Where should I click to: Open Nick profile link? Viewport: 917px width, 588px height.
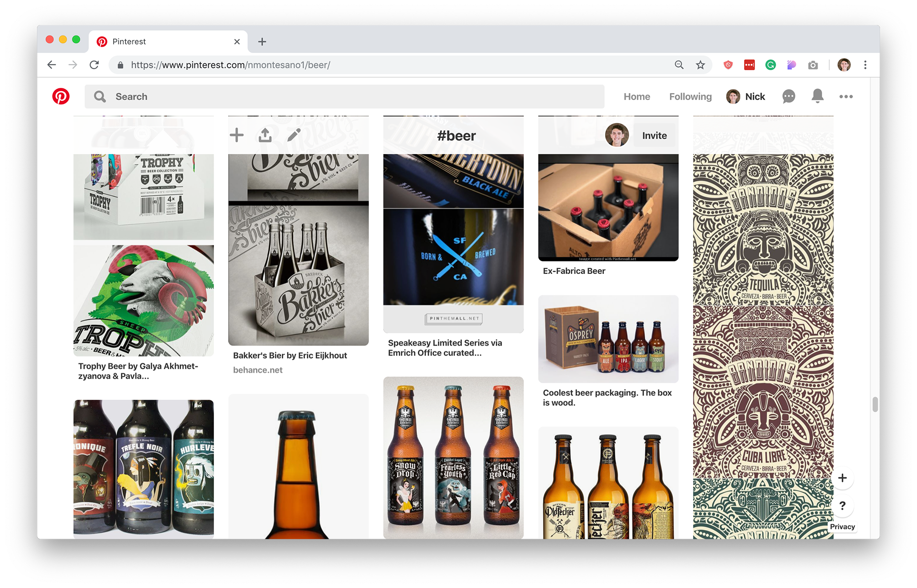click(x=746, y=96)
